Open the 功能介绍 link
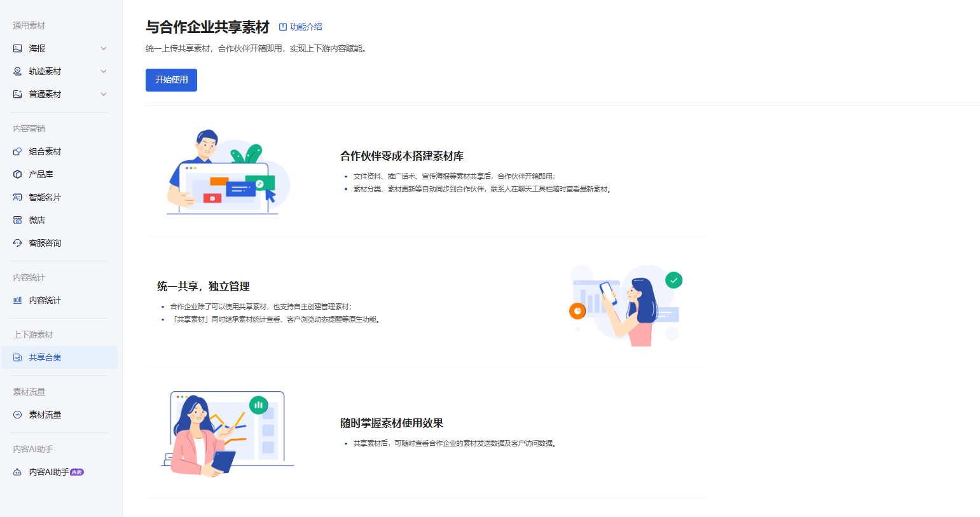 click(x=301, y=27)
